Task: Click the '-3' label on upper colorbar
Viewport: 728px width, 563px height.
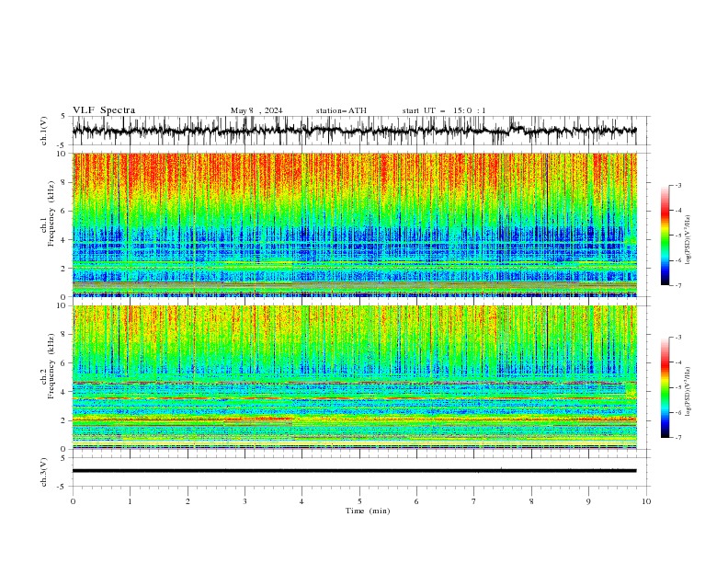Action: tap(678, 185)
